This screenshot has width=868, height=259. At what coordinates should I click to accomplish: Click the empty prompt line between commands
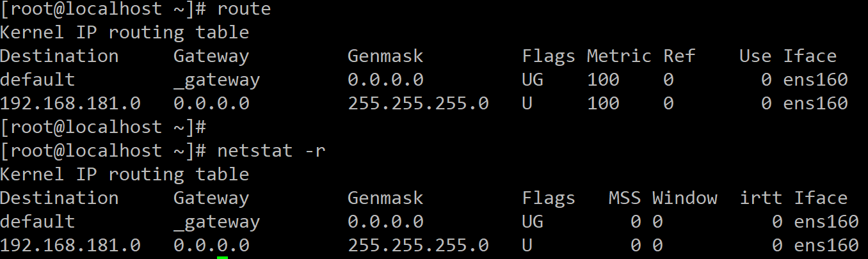[103, 127]
